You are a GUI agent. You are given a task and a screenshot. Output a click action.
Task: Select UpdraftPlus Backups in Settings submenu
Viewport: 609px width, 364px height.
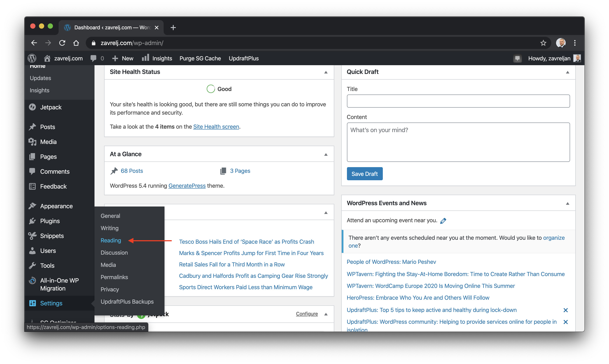click(x=127, y=302)
